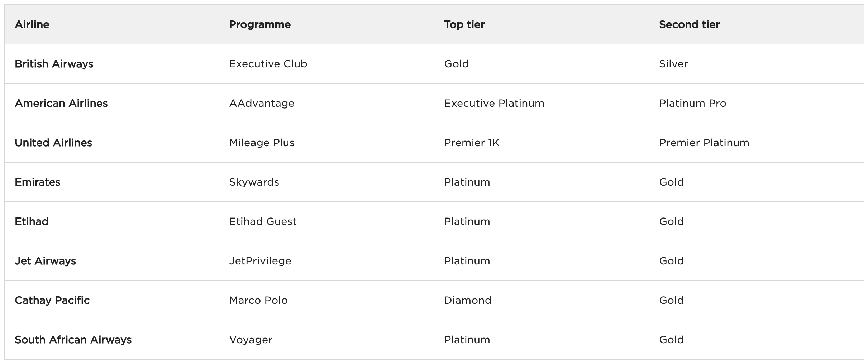Select the British Airways cell
868x364 pixels.
click(x=54, y=64)
